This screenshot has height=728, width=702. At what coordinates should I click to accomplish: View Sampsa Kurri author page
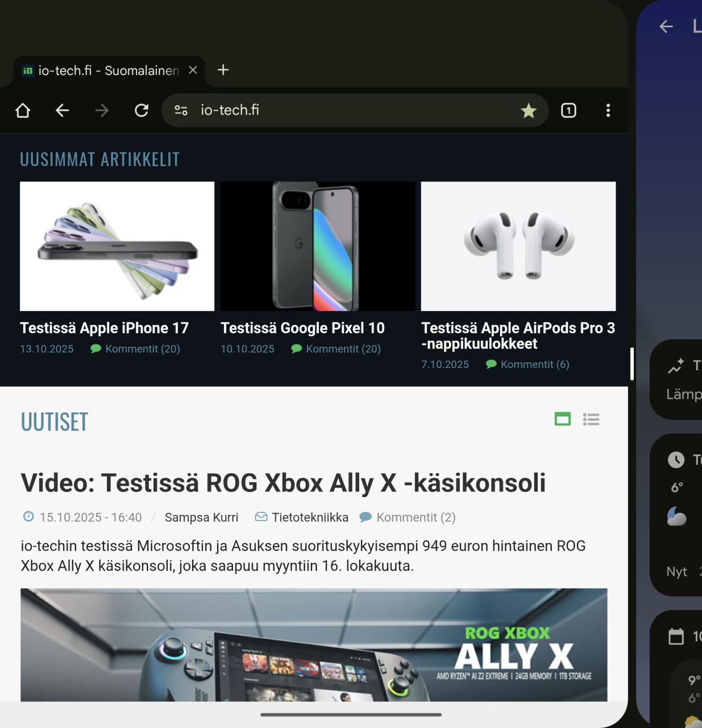tap(201, 518)
